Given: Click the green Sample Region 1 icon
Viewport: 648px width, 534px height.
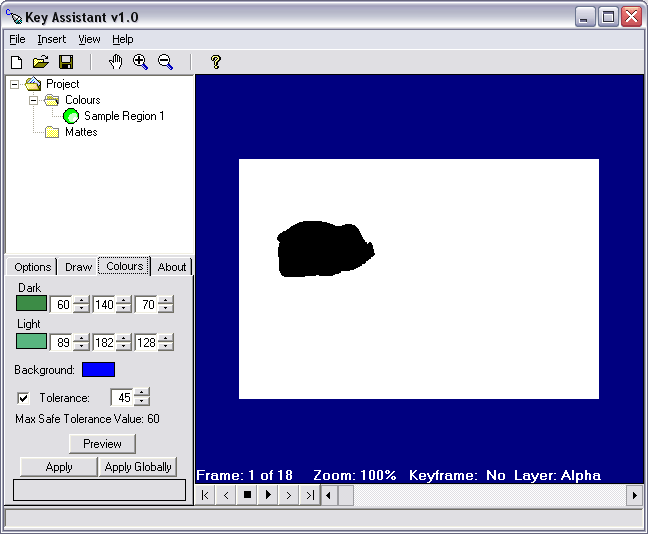Looking at the screenshot, I should (71, 116).
